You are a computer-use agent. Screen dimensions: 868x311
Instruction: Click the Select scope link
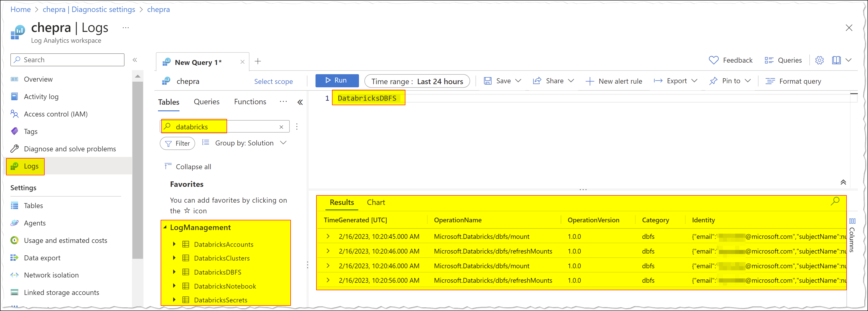point(273,81)
